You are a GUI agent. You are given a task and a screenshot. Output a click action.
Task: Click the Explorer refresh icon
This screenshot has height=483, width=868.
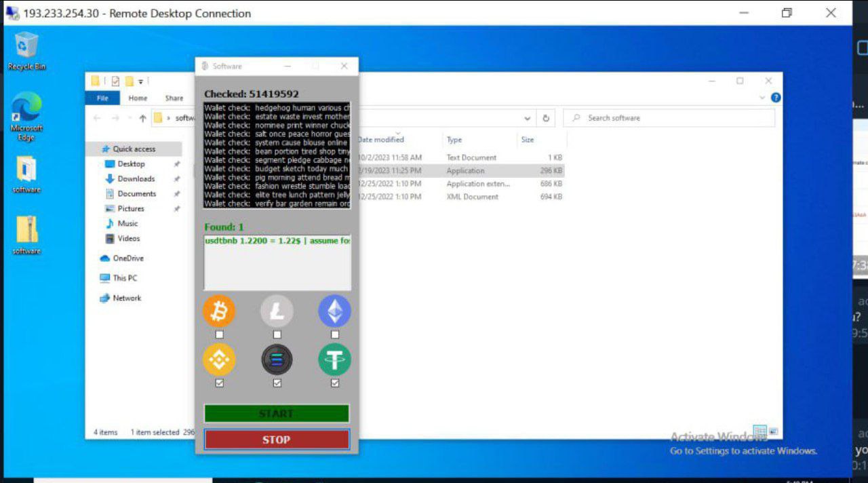pyautogui.click(x=546, y=118)
